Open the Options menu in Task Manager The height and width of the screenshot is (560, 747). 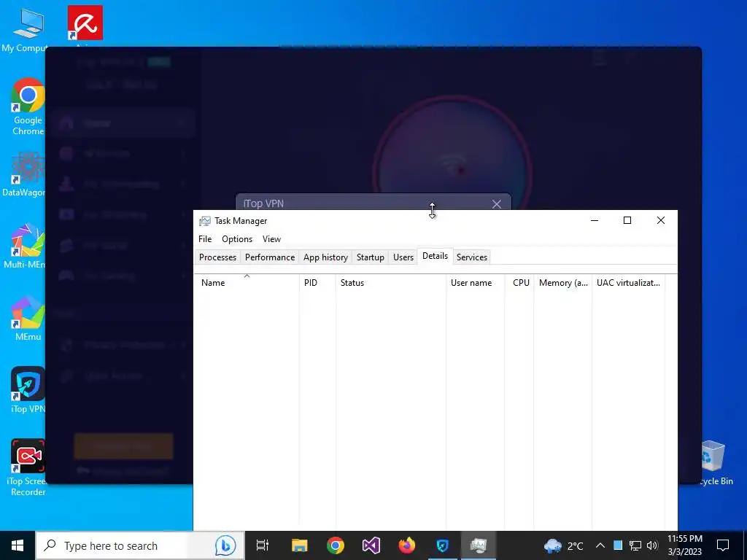point(237,239)
